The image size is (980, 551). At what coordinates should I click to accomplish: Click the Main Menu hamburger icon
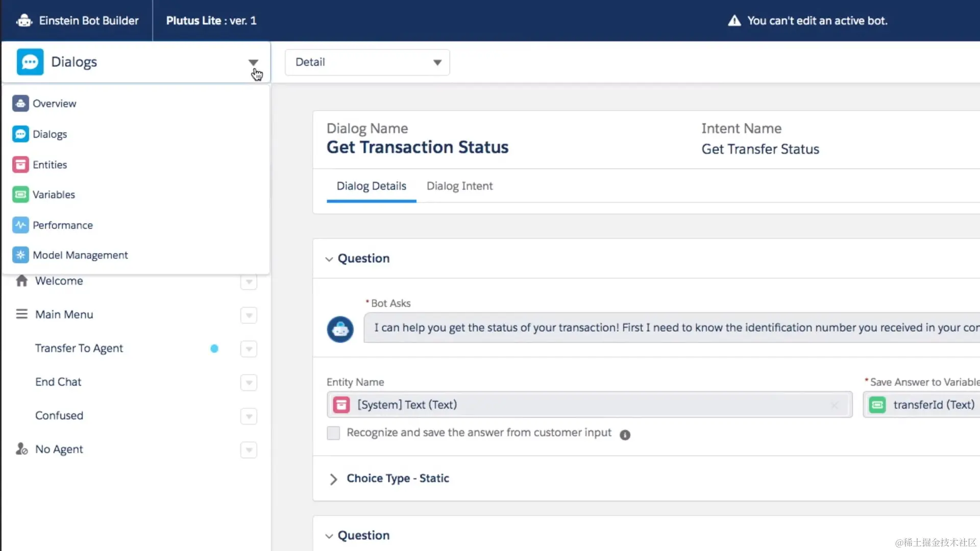pos(21,314)
